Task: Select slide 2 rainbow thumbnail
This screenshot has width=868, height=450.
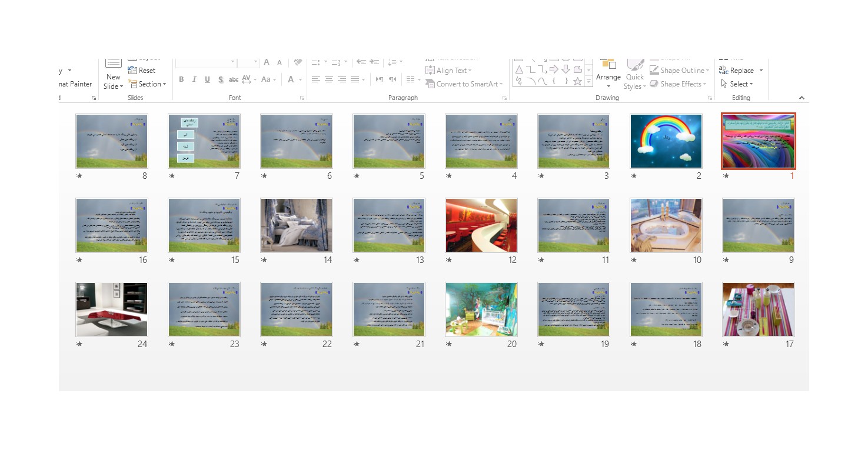Action: 666,141
